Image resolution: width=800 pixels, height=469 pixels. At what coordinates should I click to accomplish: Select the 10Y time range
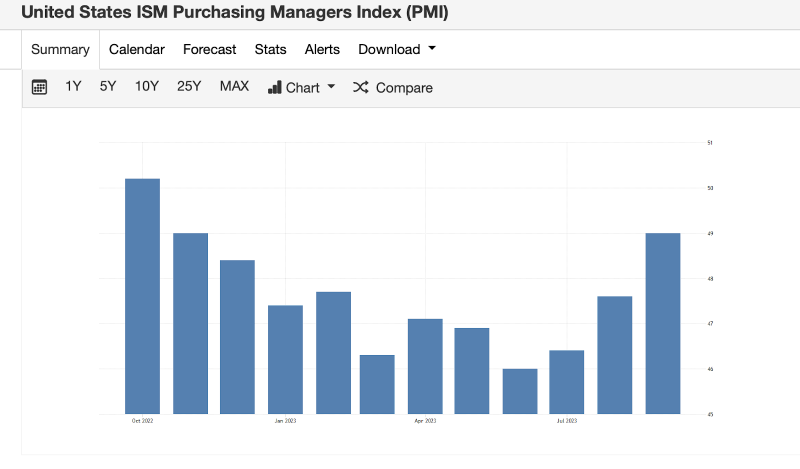pos(146,86)
